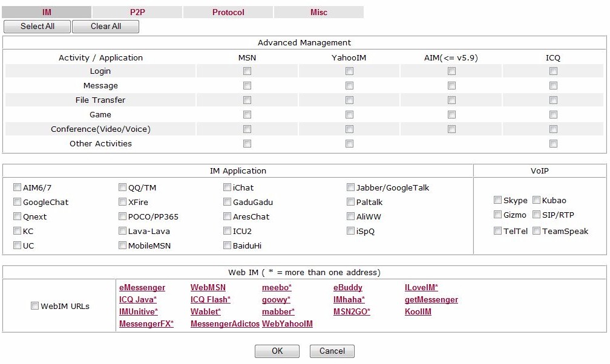This screenshot has height=364, width=610.
Task: Open the ILoveIM* link
Action: click(421, 287)
